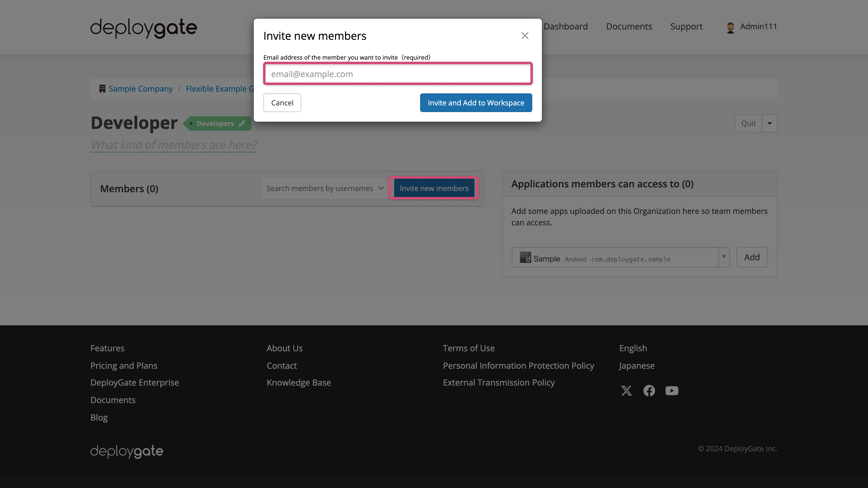This screenshot has width=868, height=488.
Task: Click the Cancel button in the dialog
Action: pos(282,103)
